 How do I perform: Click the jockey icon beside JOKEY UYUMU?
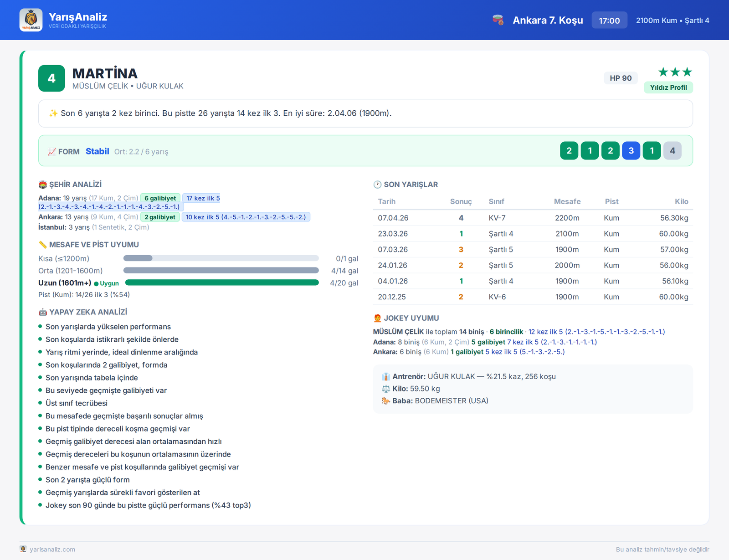tap(377, 318)
